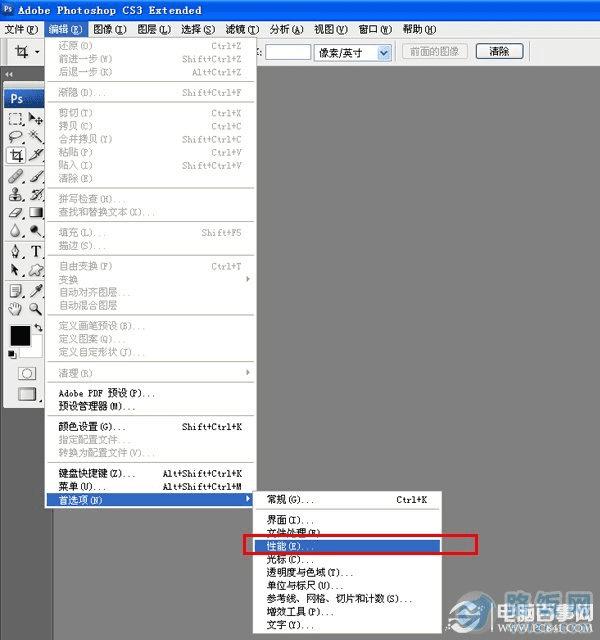The height and width of the screenshot is (640, 600).
Task: Change the screen mode
Action: click(x=27, y=394)
